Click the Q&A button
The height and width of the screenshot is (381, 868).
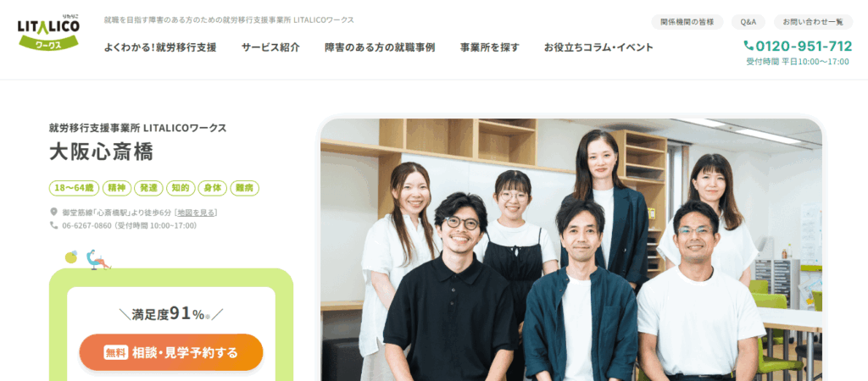point(748,22)
